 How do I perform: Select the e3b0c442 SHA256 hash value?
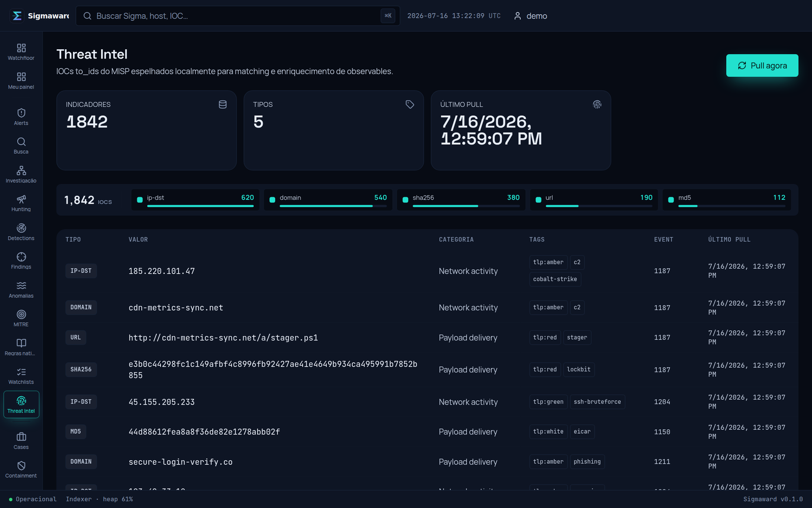273,370
